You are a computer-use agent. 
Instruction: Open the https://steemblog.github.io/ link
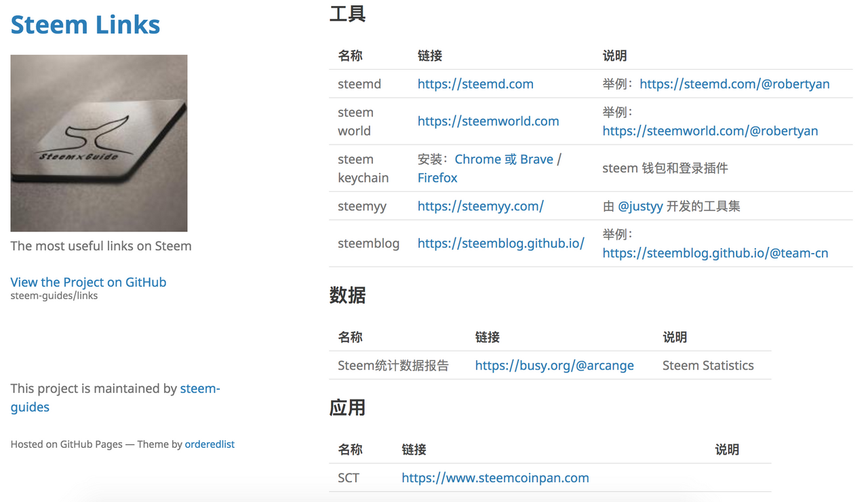pos(501,244)
